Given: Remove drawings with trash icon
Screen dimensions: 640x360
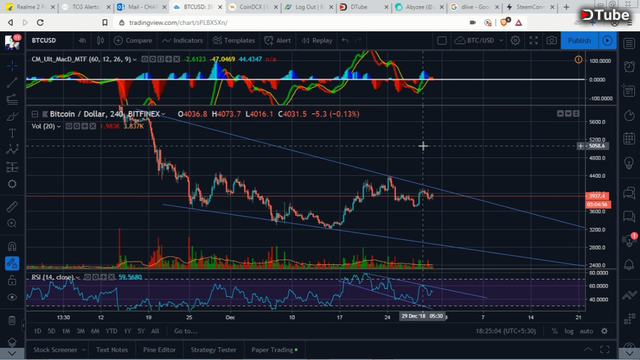Looking at the screenshot, I should tap(12, 320).
